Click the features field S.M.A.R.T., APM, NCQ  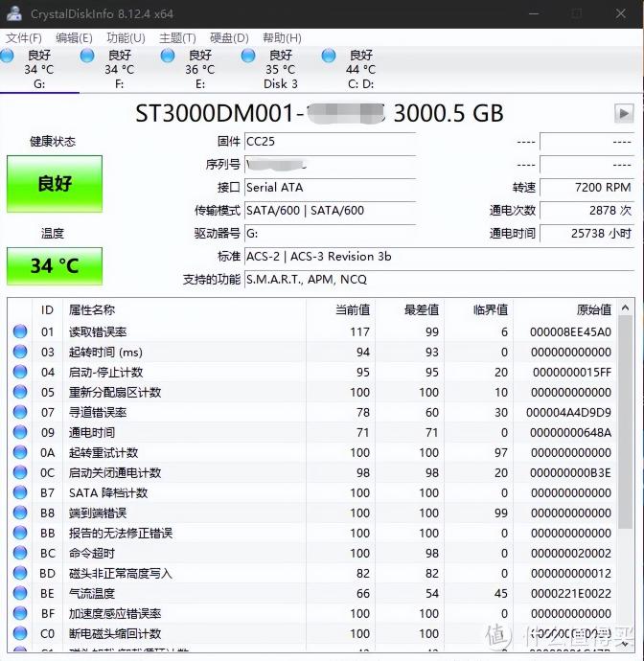point(439,280)
